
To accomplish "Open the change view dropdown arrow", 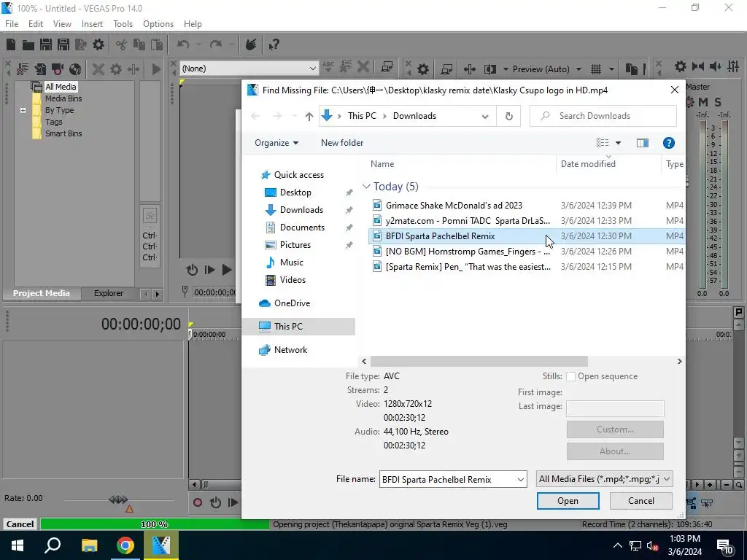I will pos(619,143).
